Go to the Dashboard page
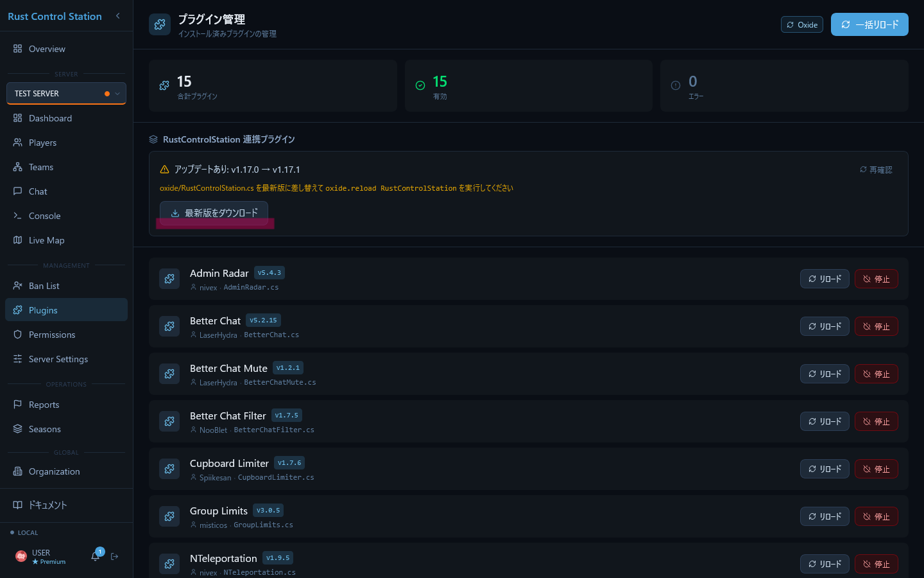This screenshot has width=924, height=578. coord(66,118)
